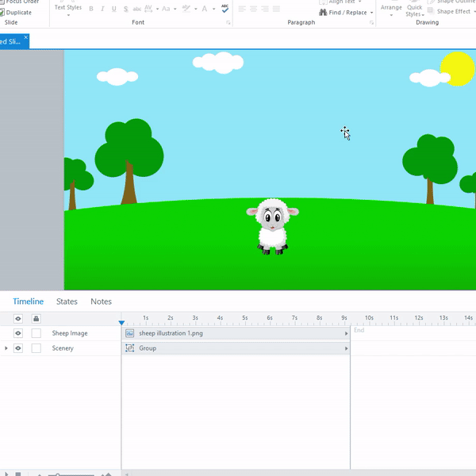Select the sheep on the slide canvas
This screenshot has height=476, width=476.
coord(272,226)
